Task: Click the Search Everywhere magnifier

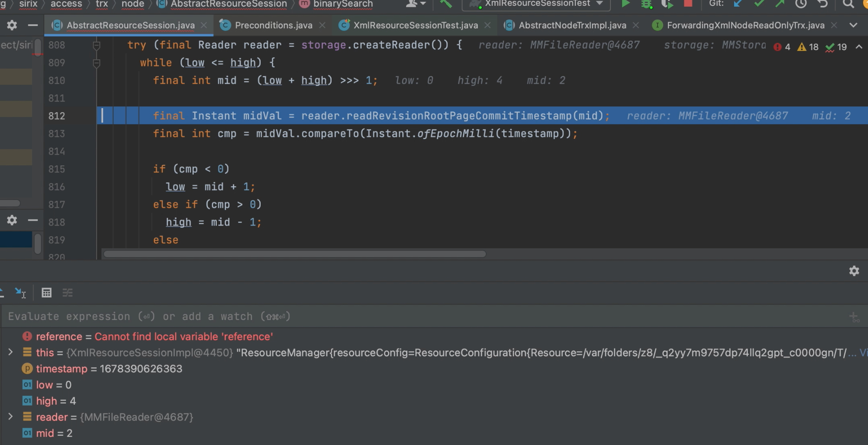Action: [848, 4]
